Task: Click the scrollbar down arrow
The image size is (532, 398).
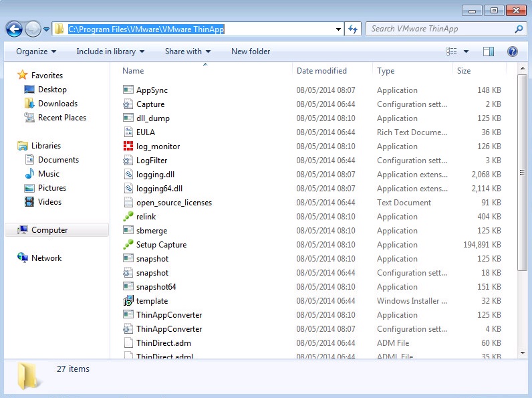Action: [x=523, y=353]
